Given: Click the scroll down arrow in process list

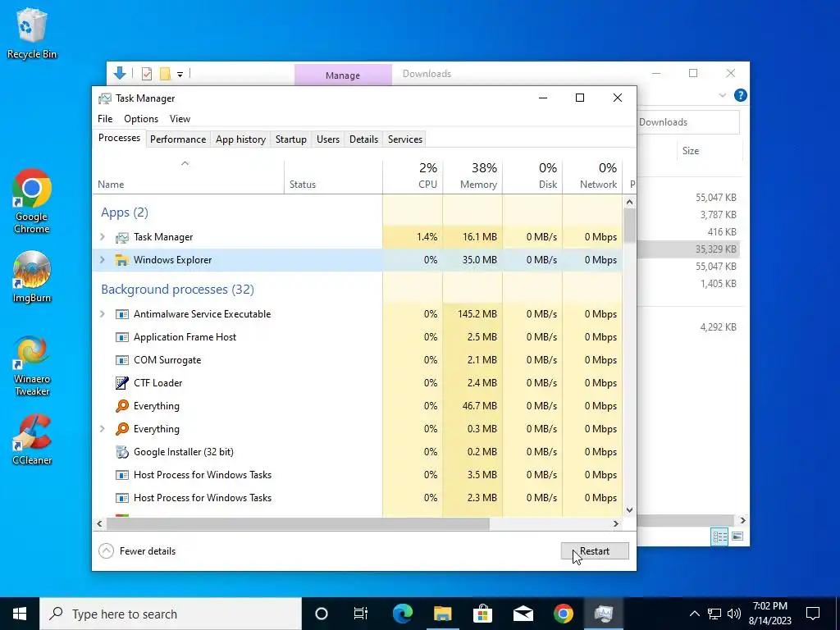Looking at the screenshot, I should (629, 510).
